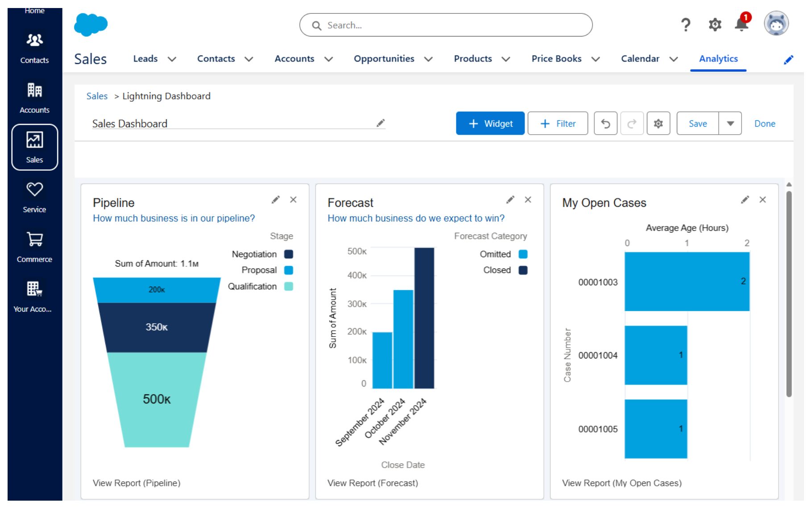812x510 pixels.
Task: Expand the Leads tab dropdown chevron
Action: (x=172, y=59)
